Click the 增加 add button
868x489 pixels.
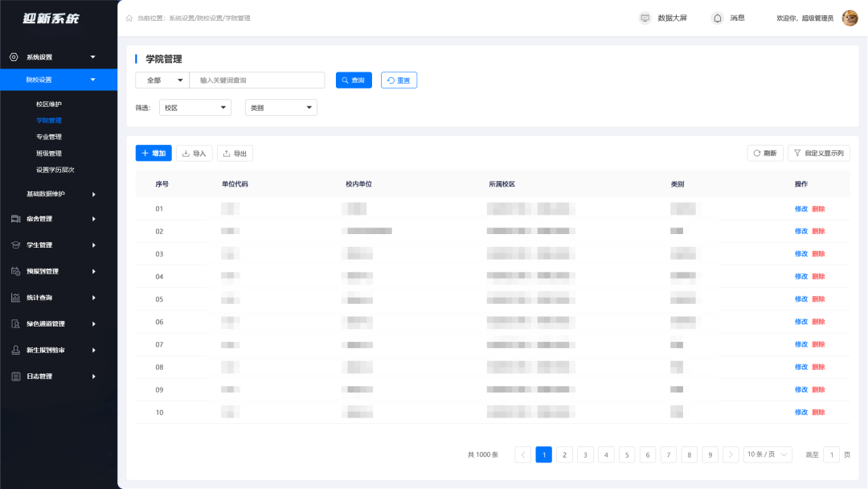[154, 154]
